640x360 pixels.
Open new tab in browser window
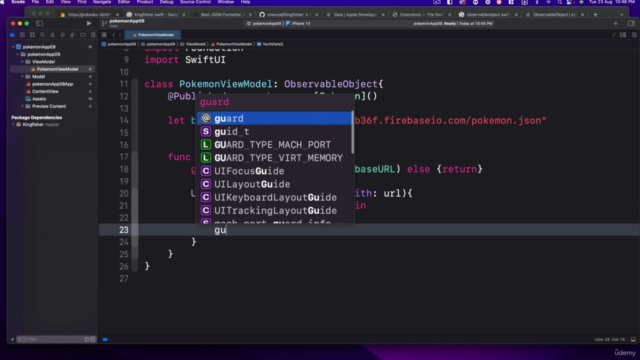[x=595, y=15]
